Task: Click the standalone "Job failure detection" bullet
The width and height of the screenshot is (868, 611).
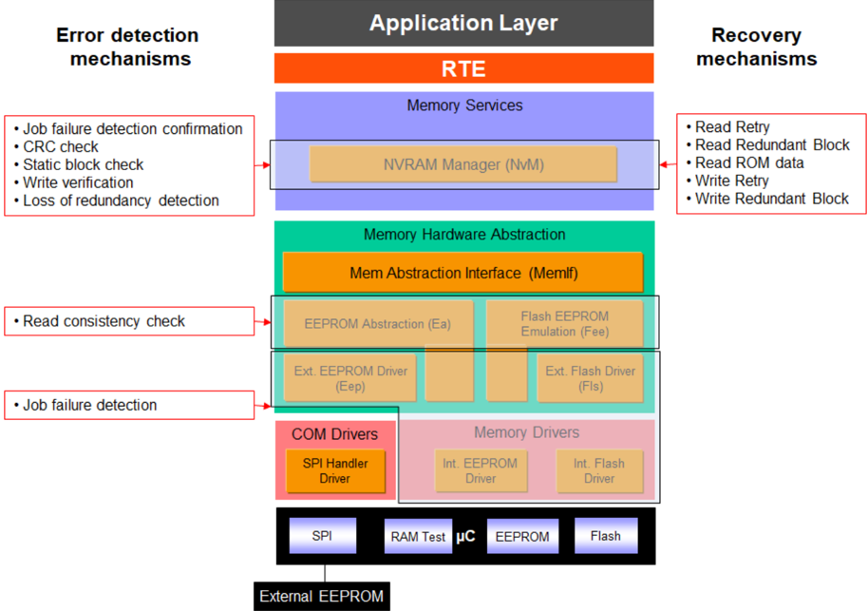Action: 85,405
